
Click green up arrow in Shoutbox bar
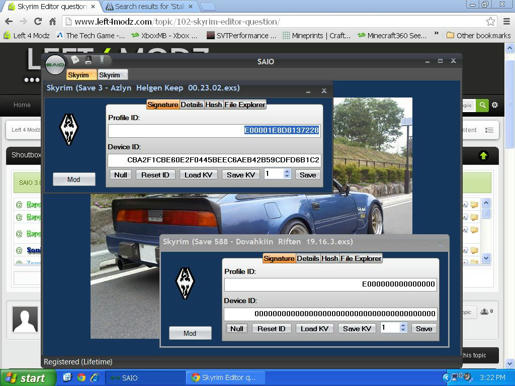483,156
